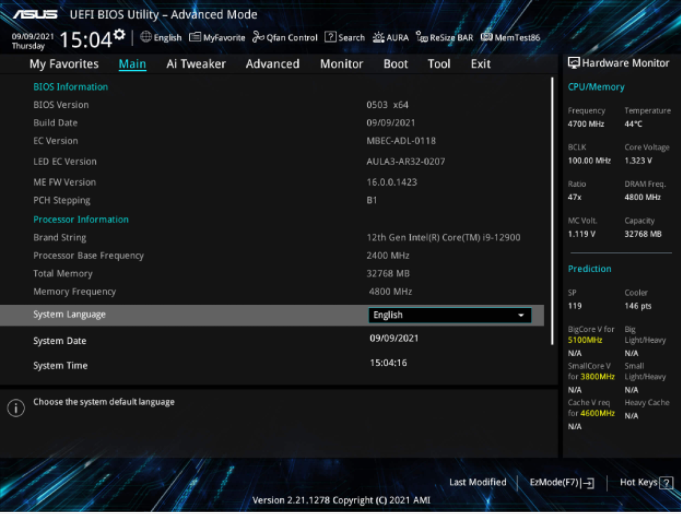This screenshot has height=514, width=681.
Task: Open the My Favorites tab
Action: (x=64, y=64)
